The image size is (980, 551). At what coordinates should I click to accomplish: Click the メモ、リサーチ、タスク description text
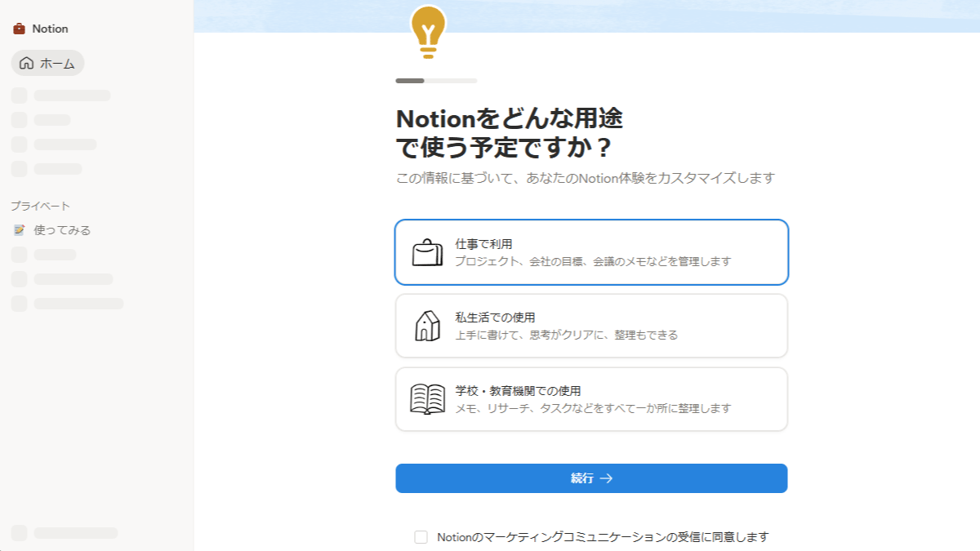(593, 408)
